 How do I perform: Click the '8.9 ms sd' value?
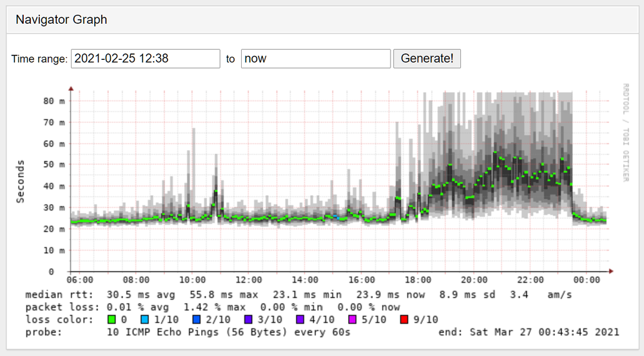tap(467, 295)
